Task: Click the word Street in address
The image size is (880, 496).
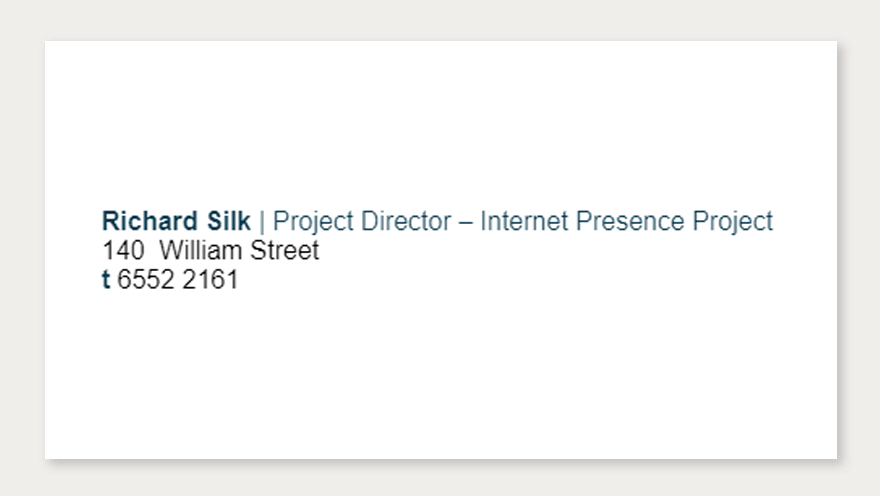Action: [285, 250]
